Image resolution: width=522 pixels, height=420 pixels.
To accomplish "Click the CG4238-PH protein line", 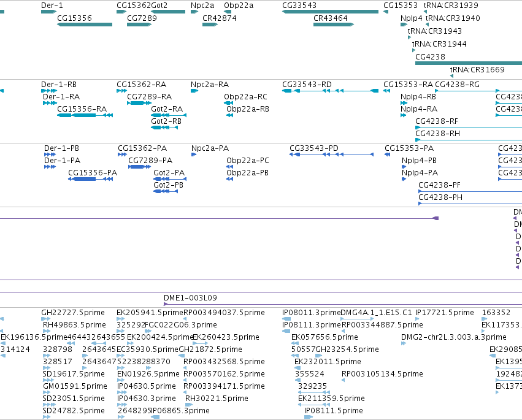I will [470, 204].
